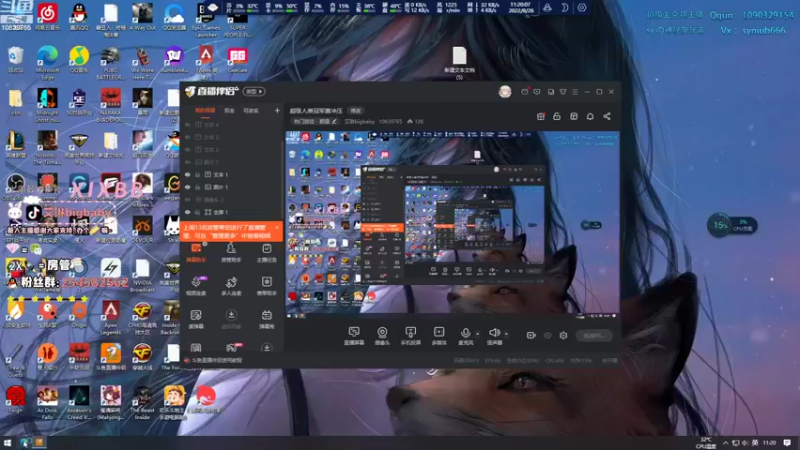Toggle visibility of the 图片 1 layer
The image size is (800, 450).
(x=188, y=187)
